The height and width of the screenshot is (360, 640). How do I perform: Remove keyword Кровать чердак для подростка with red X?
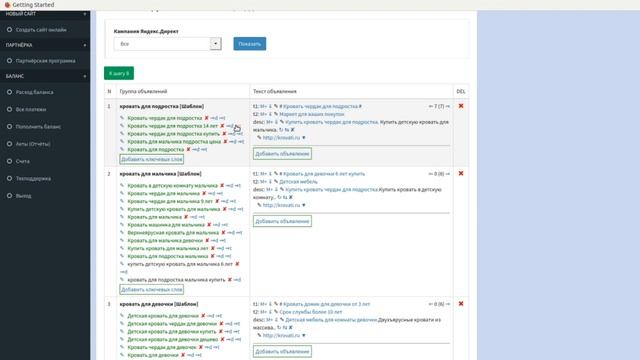[x=207, y=118]
